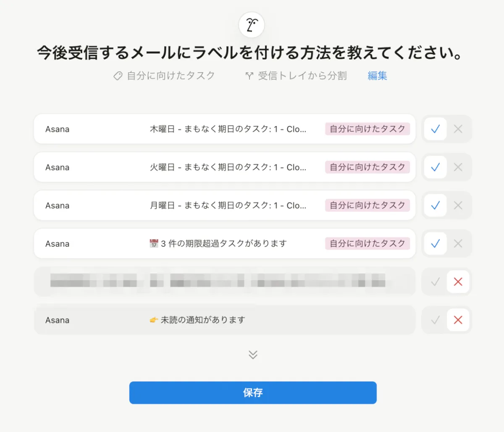
Task: Click red X for 未読の通知があります email
Action: (458, 320)
